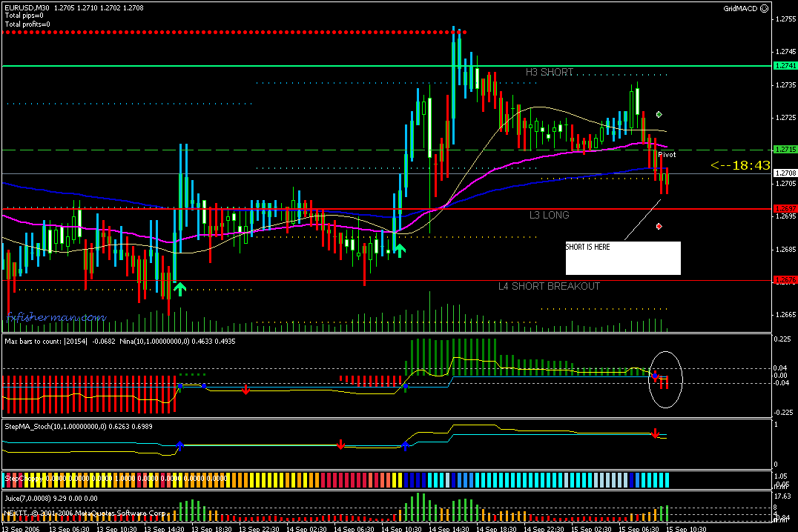The height and width of the screenshot is (532, 798).
Task: Click the green 1.2715 pivot price tag
Action: (x=785, y=150)
